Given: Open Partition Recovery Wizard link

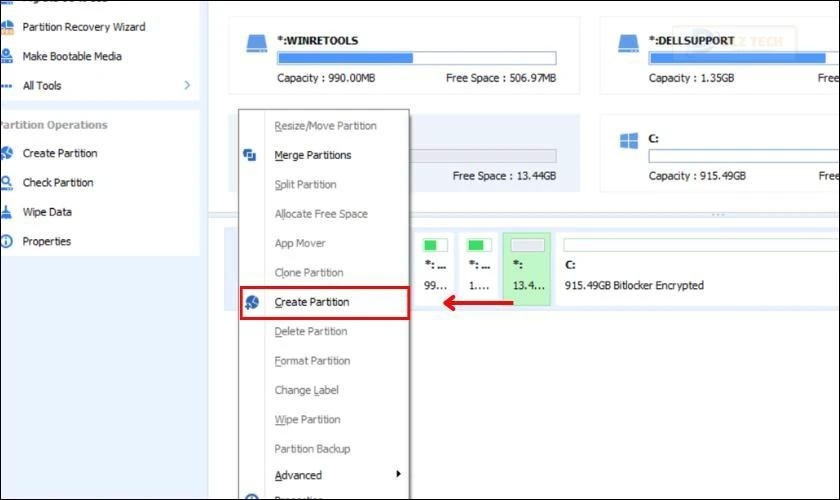Looking at the screenshot, I should 84,27.
